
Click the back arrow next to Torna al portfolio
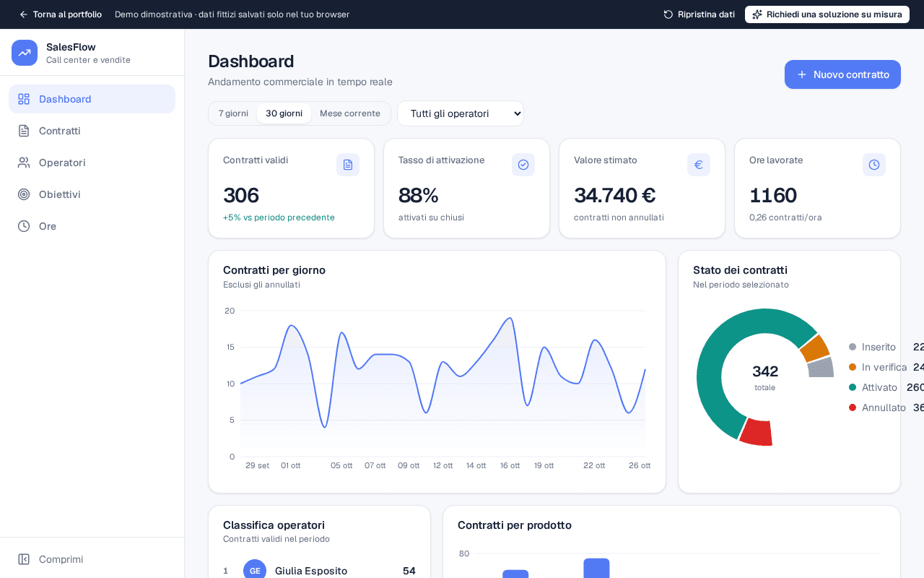pyautogui.click(x=24, y=14)
